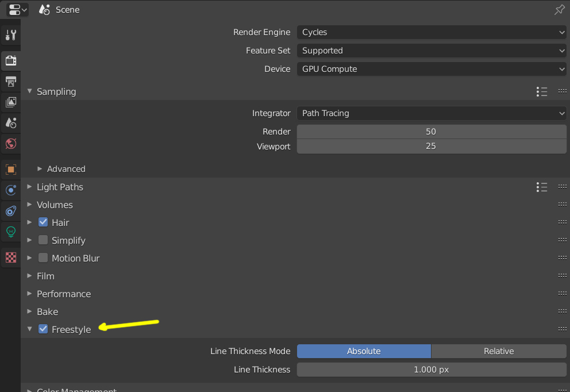Screen dimensions: 570x392
Task: Expand the Light Paths panel
Action: pos(60,187)
